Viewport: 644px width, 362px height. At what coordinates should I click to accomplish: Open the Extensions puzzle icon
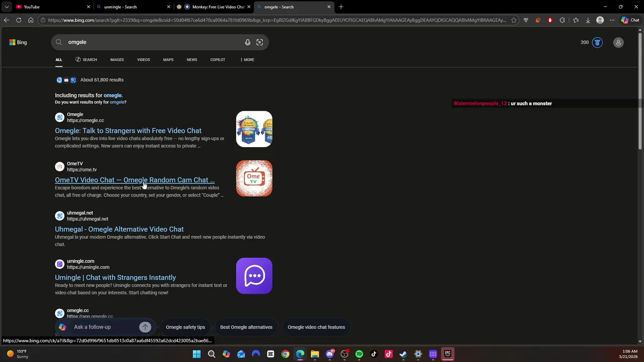(x=562, y=20)
